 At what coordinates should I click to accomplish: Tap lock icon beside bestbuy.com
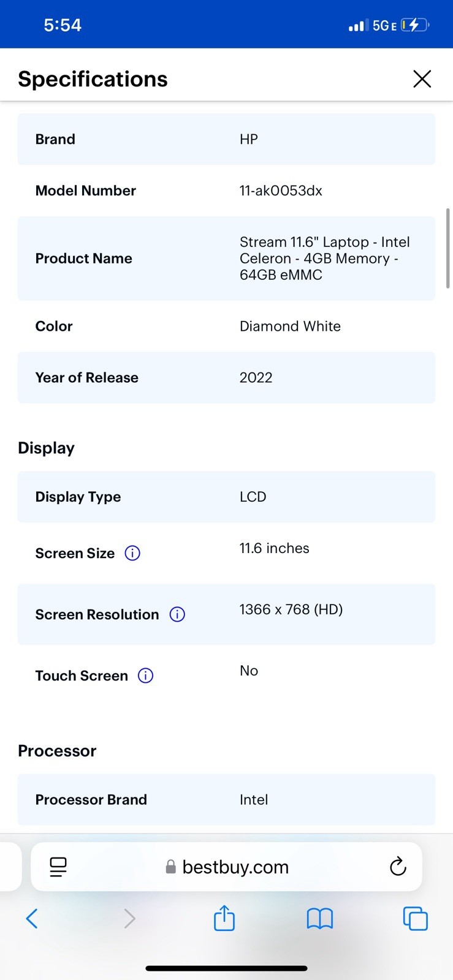[x=171, y=867]
